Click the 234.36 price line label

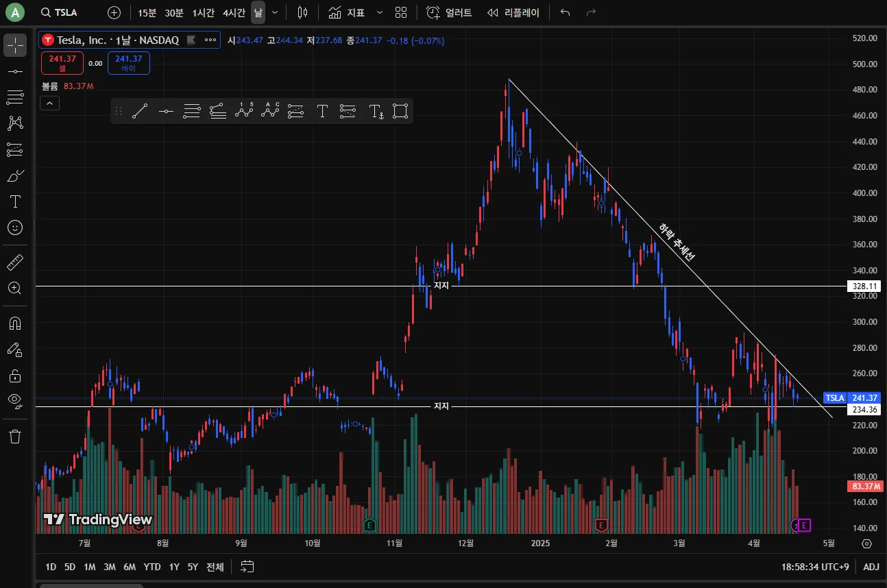[864, 409]
